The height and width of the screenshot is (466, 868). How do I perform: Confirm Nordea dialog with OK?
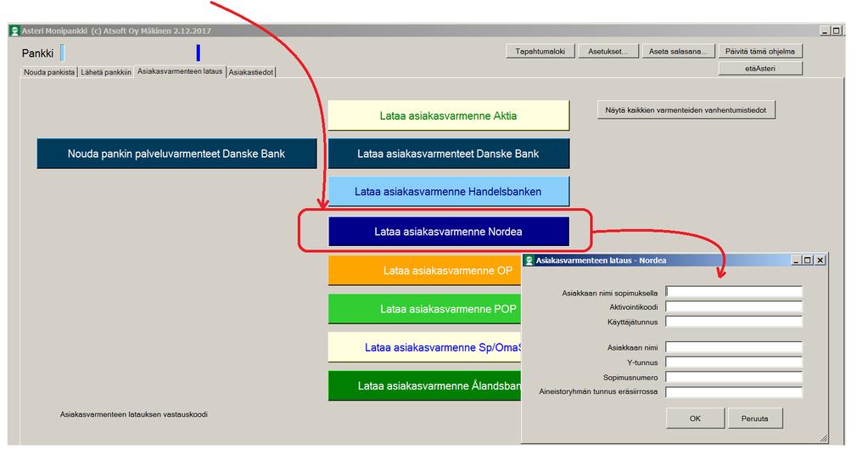[695, 418]
